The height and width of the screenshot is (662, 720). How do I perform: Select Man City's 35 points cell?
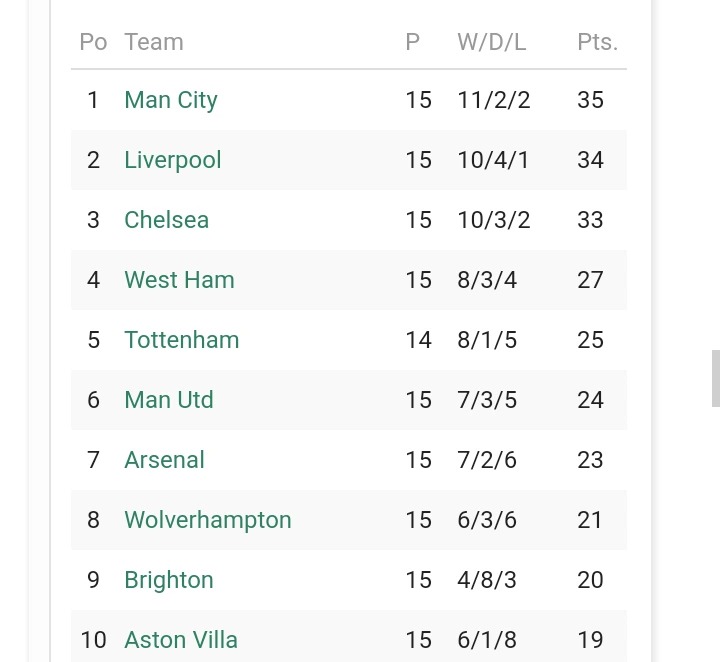click(591, 100)
